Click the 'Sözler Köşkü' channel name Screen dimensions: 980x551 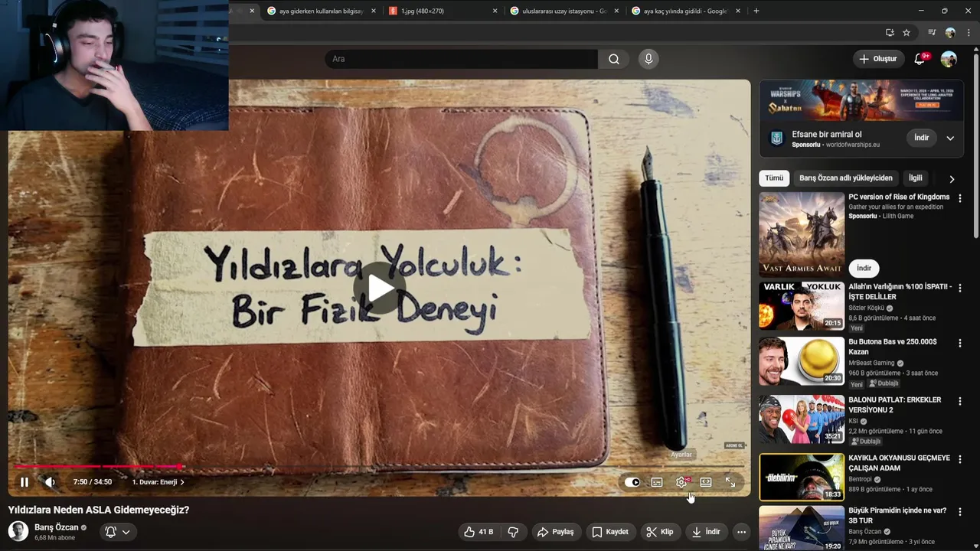point(866,308)
